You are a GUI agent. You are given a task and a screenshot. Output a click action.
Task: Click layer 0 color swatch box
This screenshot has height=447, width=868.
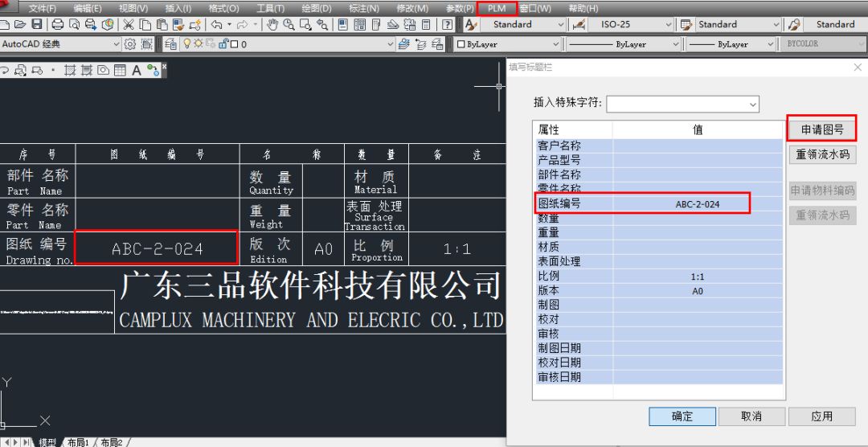tap(234, 43)
